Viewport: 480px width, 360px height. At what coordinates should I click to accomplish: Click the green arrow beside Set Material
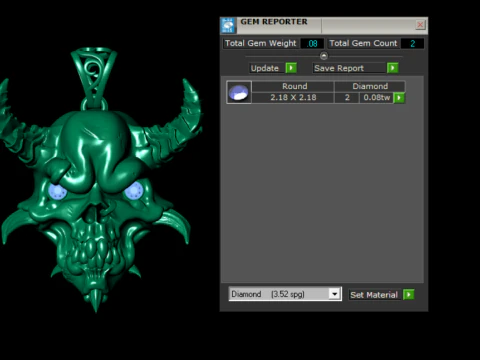click(409, 295)
